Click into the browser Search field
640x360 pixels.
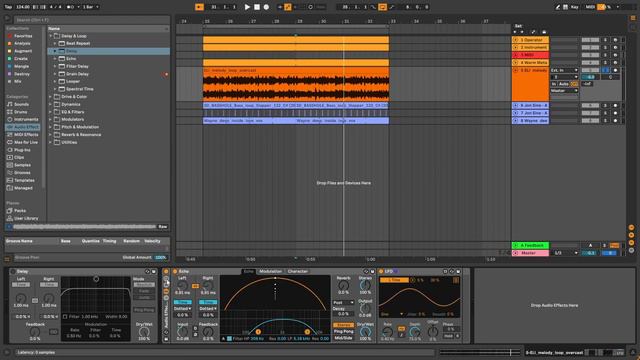click(x=92, y=20)
